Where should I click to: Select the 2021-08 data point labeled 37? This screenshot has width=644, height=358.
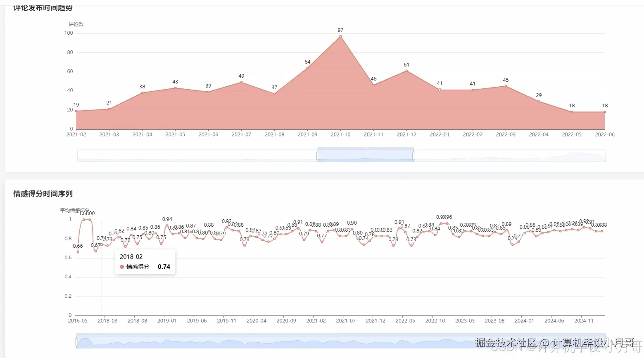pos(274,94)
